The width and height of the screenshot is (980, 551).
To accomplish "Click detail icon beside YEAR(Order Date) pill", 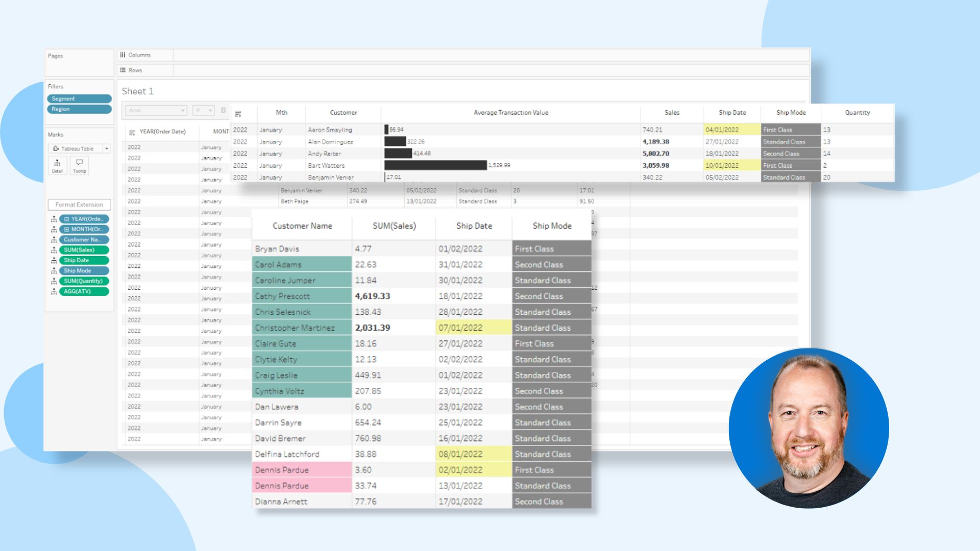I will point(54,219).
